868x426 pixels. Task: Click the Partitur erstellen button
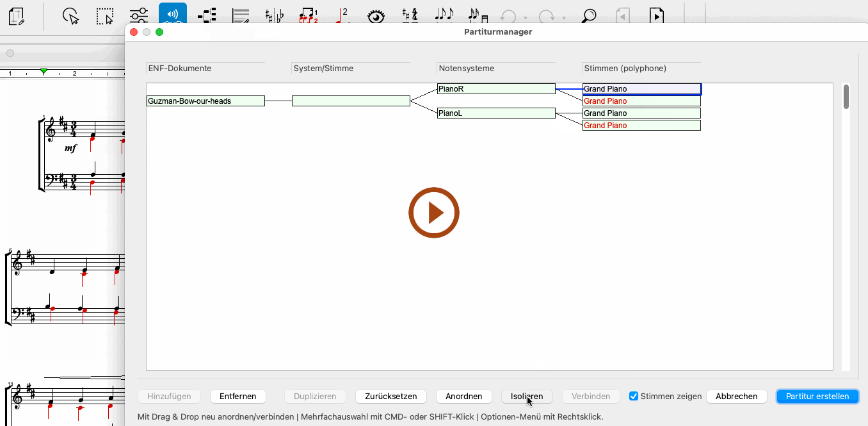[817, 397]
